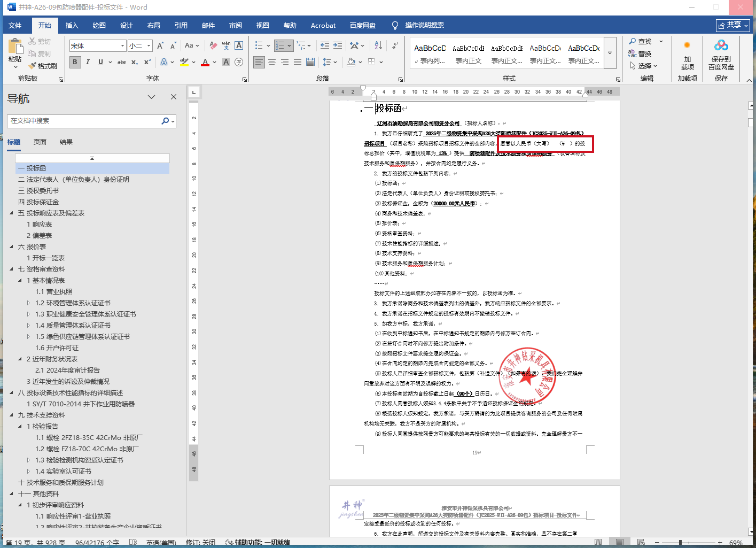Apply the yellow text highlight color
Viewport: 756px width, 548px height.
[184, 63]
